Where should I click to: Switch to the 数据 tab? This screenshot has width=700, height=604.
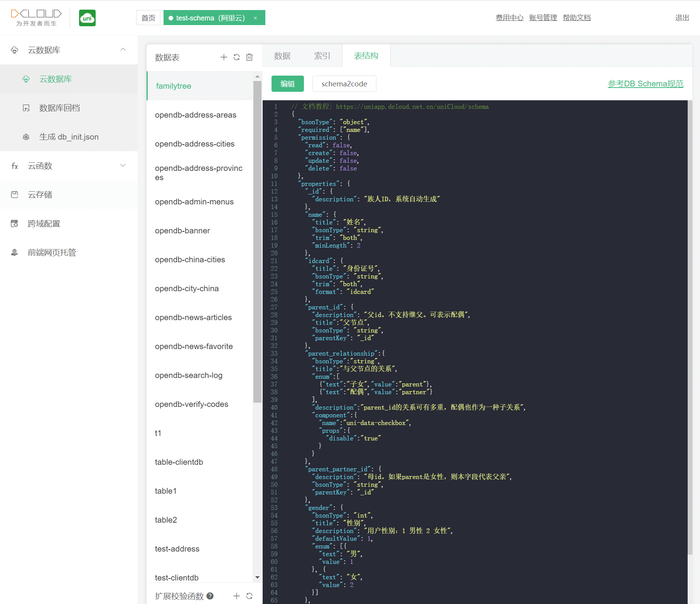tap(282, 56)
